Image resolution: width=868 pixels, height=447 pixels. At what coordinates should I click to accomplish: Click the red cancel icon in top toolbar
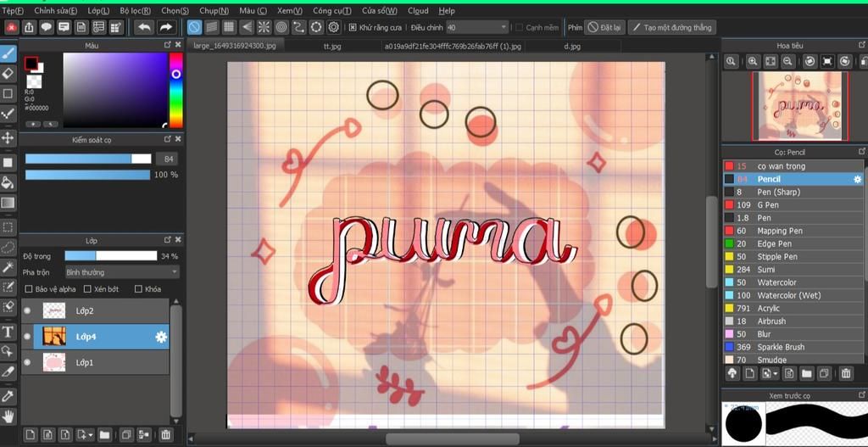pos(11,27)
